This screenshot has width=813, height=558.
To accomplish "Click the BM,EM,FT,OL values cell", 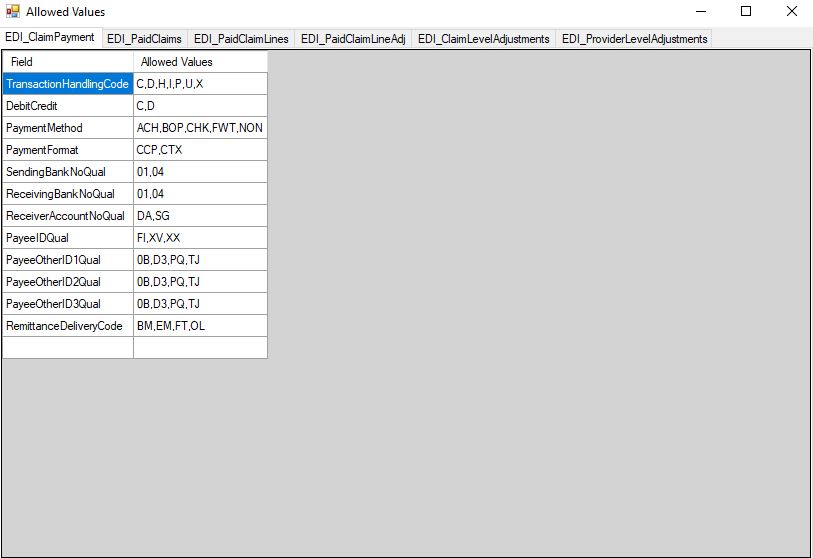I will (x=201, y=326).
